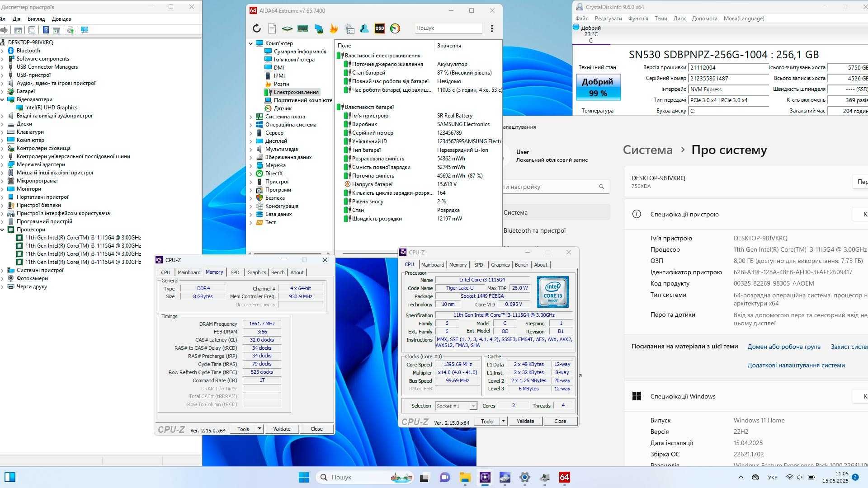868x488 pixels.
Task: Open the AIDA64 report page icon
Action: tap(272, 28)
